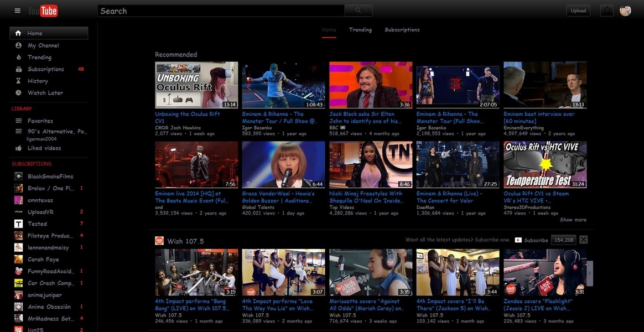This screenshot has height=332, width=644.
Task: Open Zendee Flashlight video title
Action: pos(538,305)
